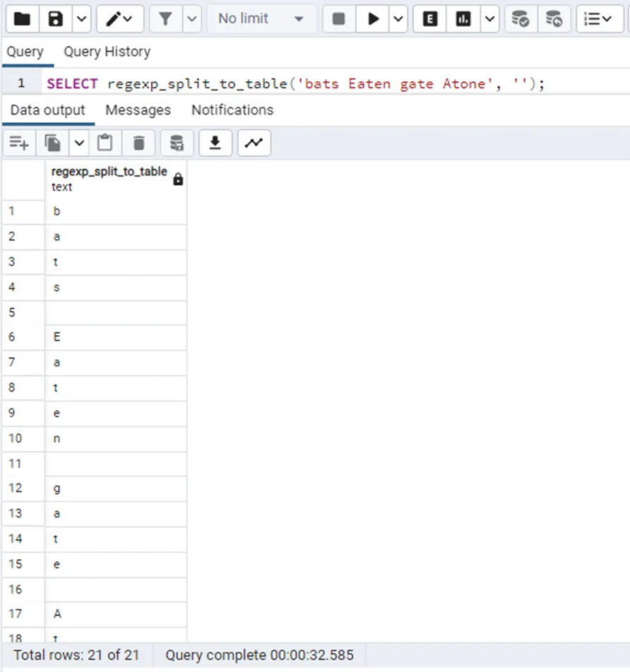Viewport: 630px width, 672px height.
Task: Click the Explain Analyze chart icon
Action: [463, 19]
